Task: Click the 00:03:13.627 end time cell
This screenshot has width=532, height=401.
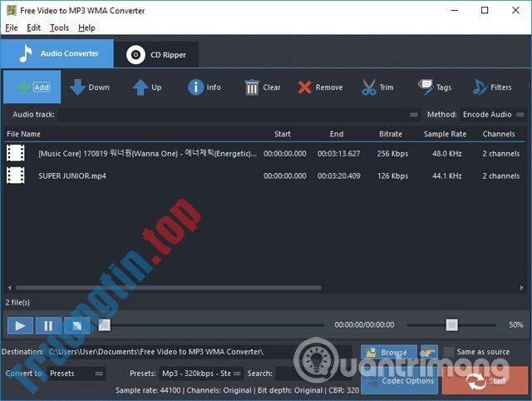Action: pos(338,154)
